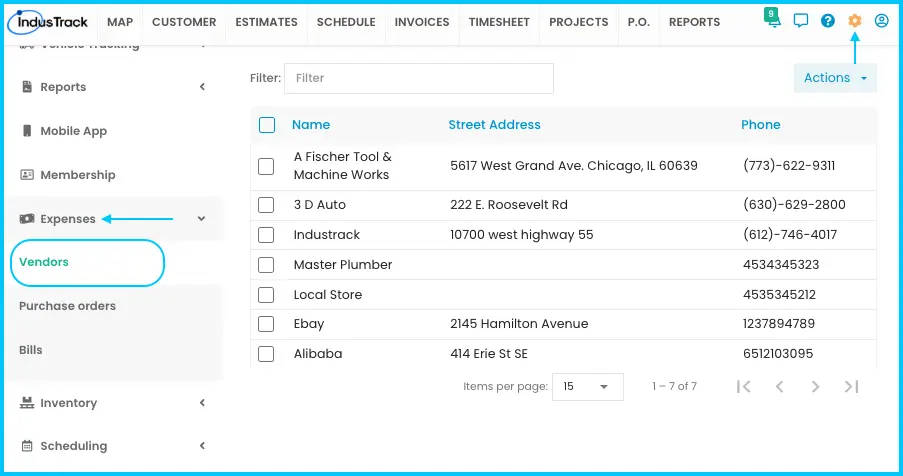Viewport: 903px width, 476px height.
Task: Check the 3 D Auto row checkbox
Action: tap(266, 205)
